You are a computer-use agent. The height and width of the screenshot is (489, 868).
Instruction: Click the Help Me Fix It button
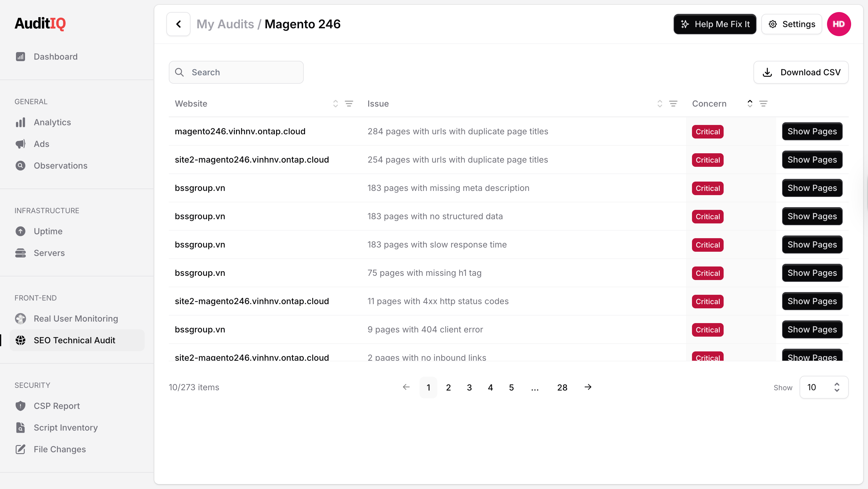(x=715, y=24)
